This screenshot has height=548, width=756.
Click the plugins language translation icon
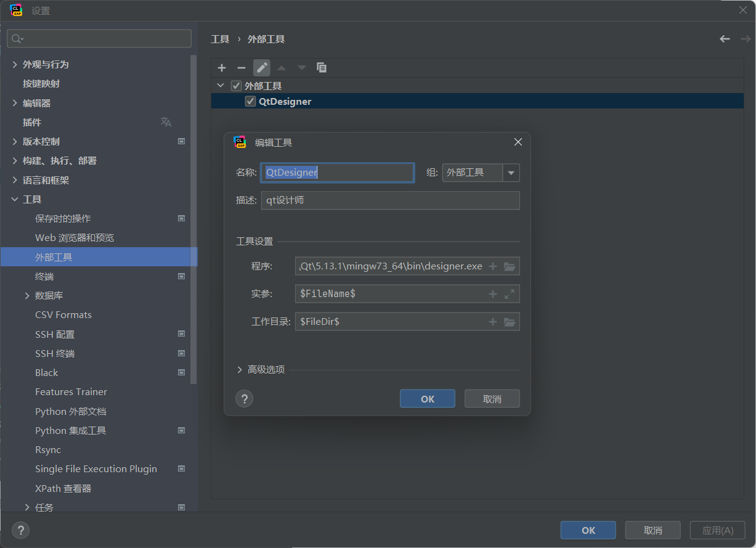tap(166, 122)
